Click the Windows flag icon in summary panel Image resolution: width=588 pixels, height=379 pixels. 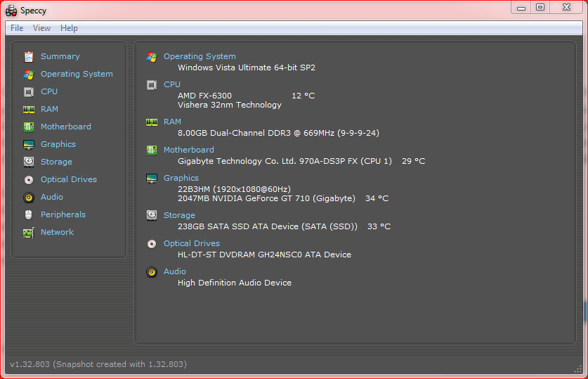click(x=152, y=57)
